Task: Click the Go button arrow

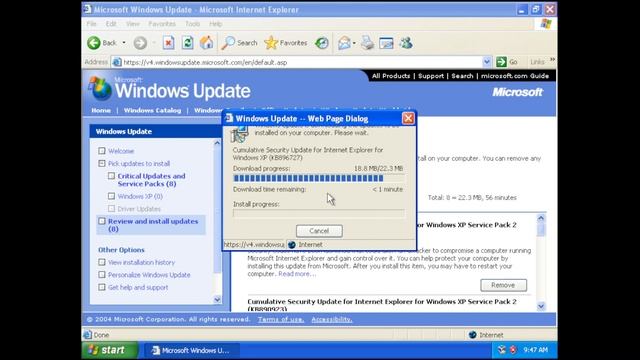Action: click(501, 62)
